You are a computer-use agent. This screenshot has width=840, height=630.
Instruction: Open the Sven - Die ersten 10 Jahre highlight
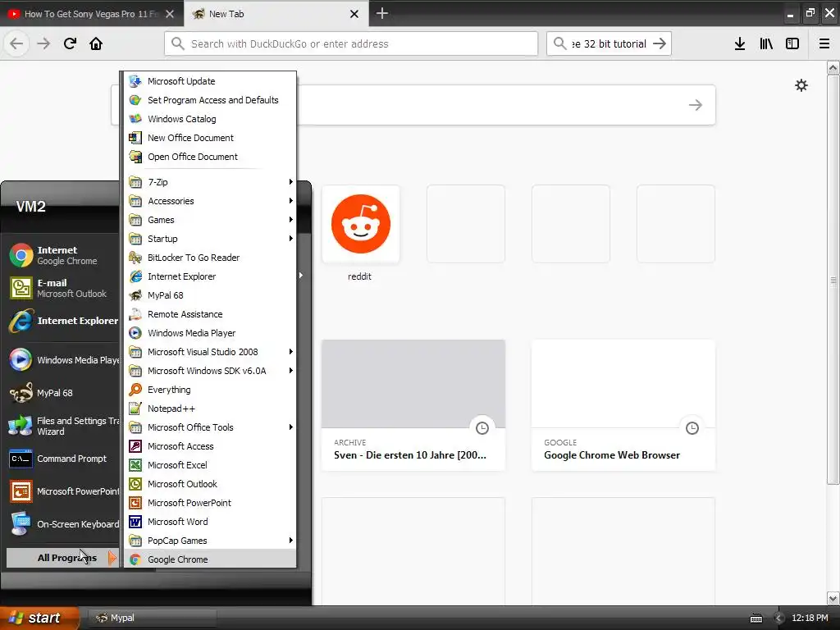[x=413, y=405]
